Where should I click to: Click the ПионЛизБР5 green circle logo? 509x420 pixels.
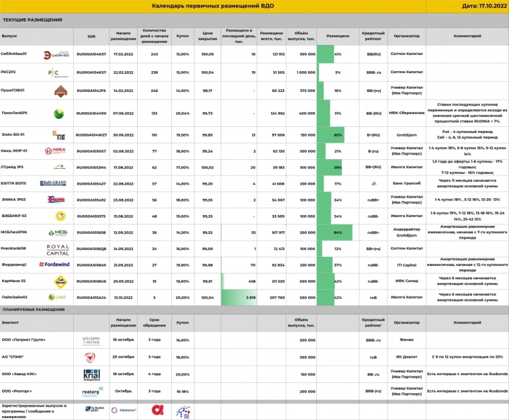pyautogui.click(x=58, y=114)
